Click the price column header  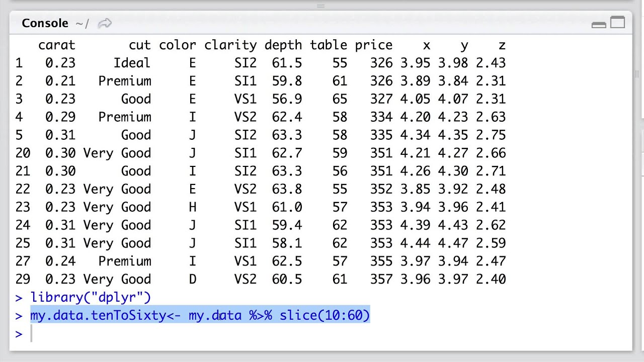click(373, 45)
